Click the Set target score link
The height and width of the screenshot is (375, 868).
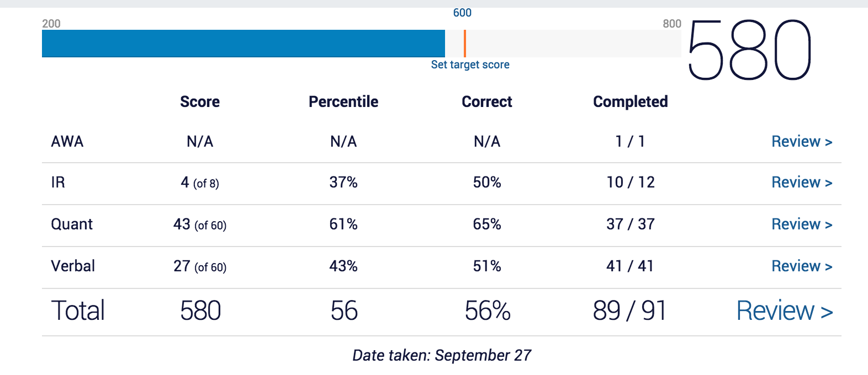pyautogui.click(x=470, y=65)
